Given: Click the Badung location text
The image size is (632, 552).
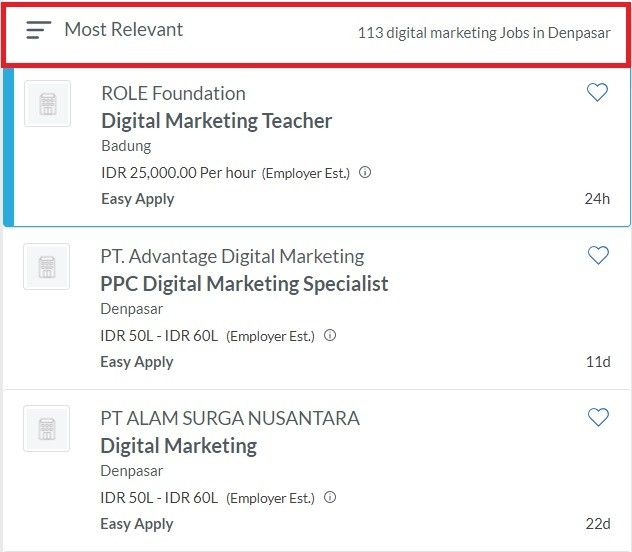Looking at the screenshot, I should click(126, 146).
